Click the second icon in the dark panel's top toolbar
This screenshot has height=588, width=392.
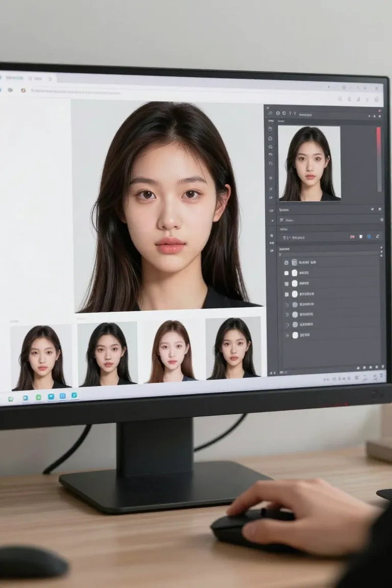point(278,113)
